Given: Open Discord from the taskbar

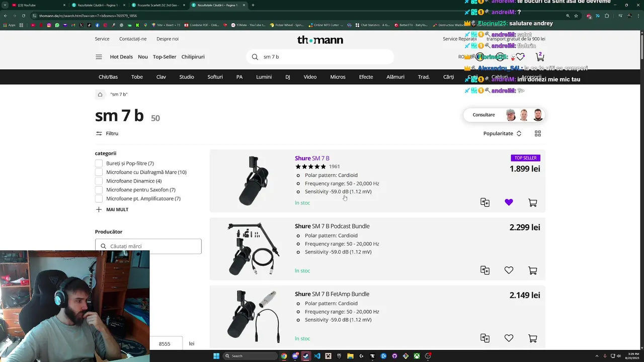Looking at the screenshot, I should (295, 356).
